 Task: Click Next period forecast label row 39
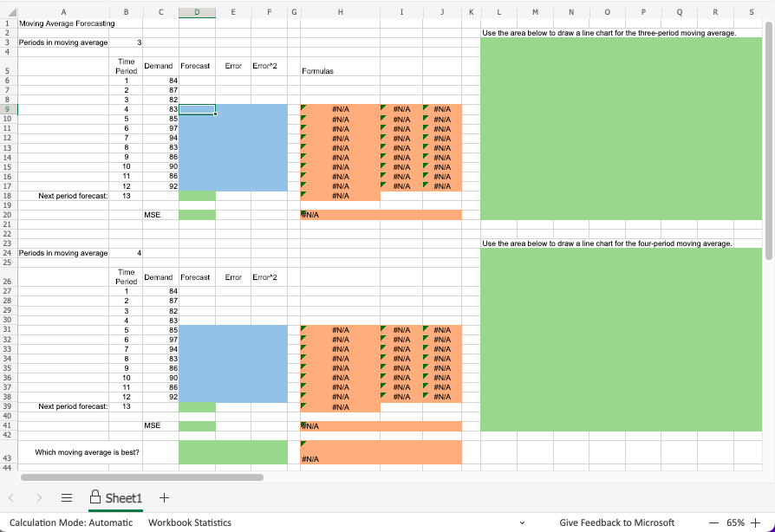pos(63,406)
